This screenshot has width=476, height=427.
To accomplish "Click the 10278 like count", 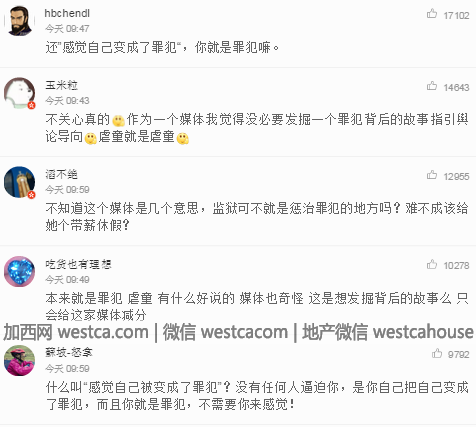I will [456, 266].
